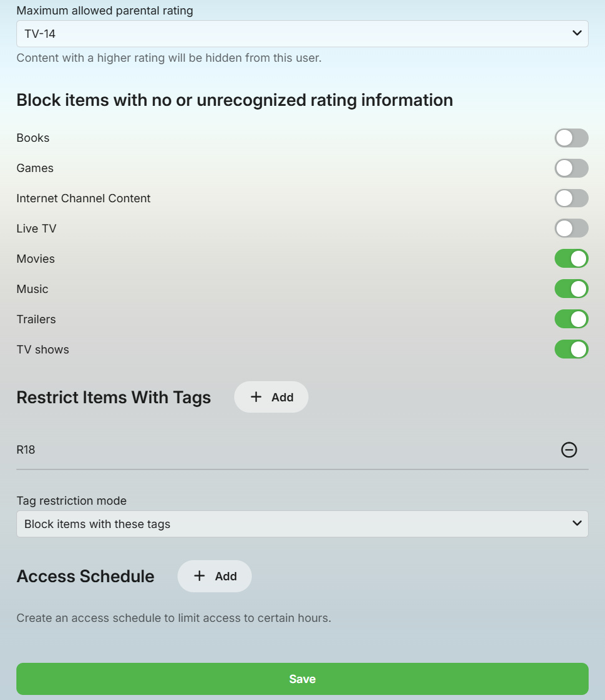Save the parental control settings
Screen dimensions: 605x700
302,679
